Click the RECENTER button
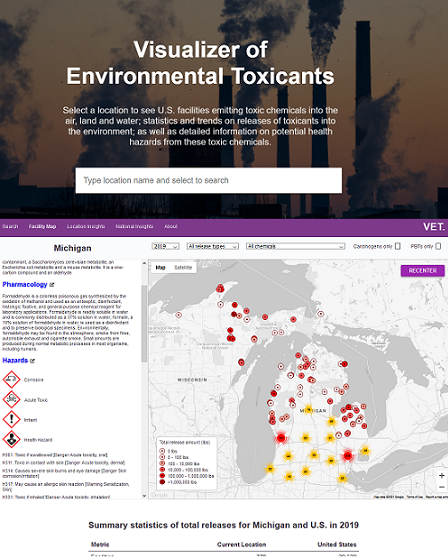The height and width of the screenshot is (558, 448). (423, 271)
